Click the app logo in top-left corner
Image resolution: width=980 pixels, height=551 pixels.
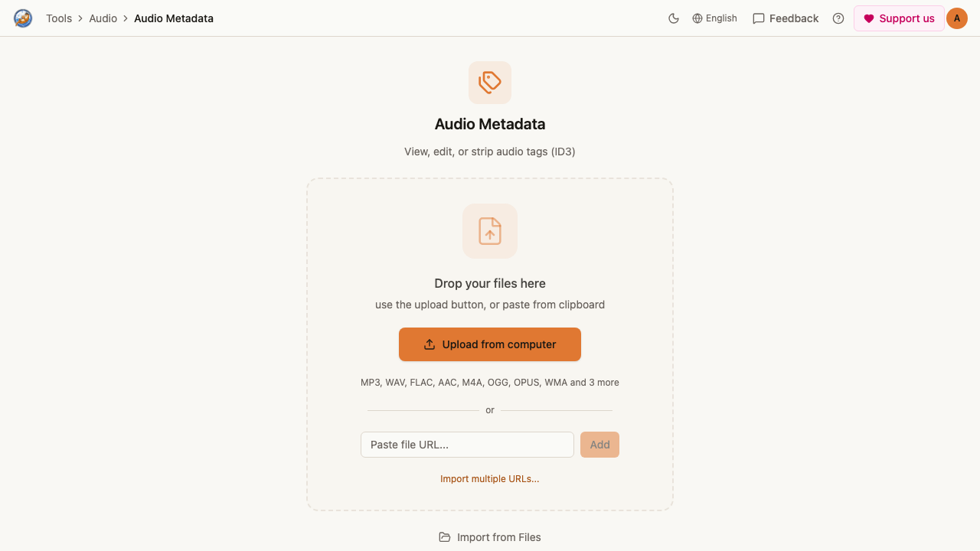pyautogui.click(x=23, y=18)
